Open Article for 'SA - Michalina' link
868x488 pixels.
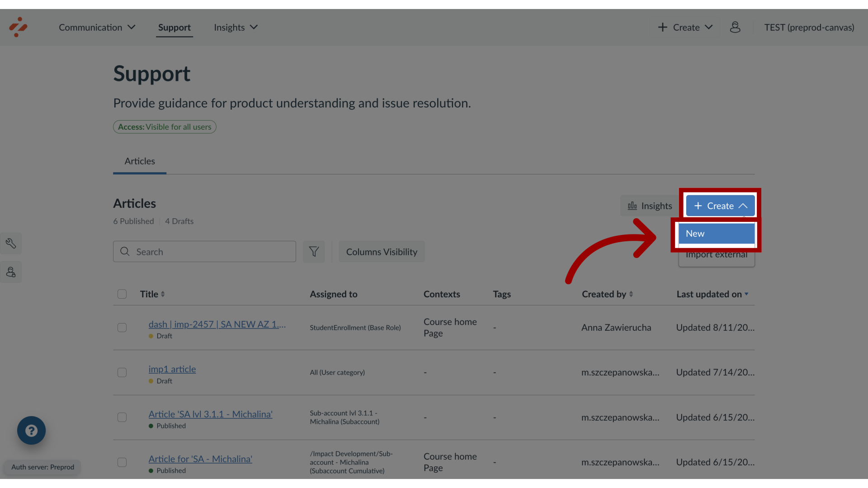200,459
